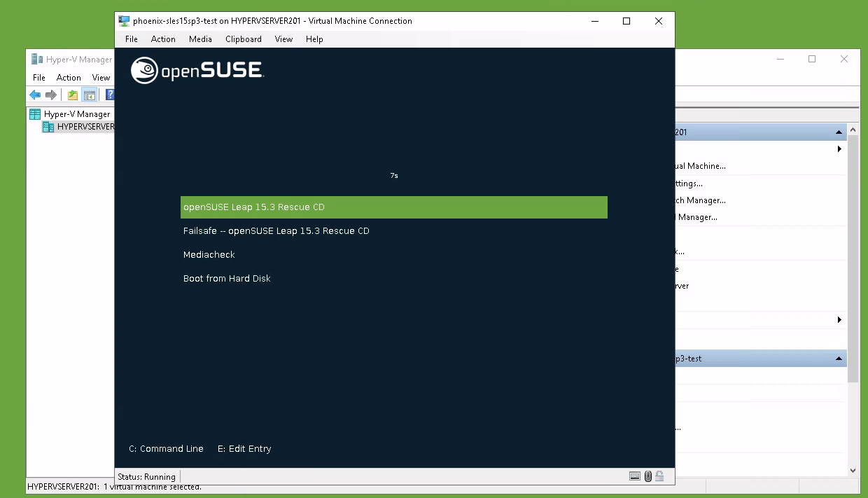The width and height of the screenshot is (868, 498).
Task: Click the mouse capture icon in VM status bar
Action: coord(648,476)
